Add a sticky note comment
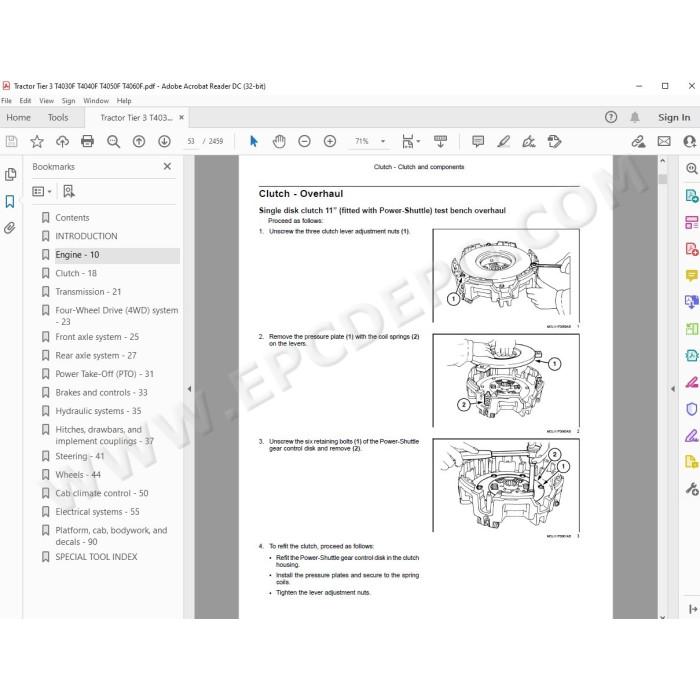 tap(478, 142)
